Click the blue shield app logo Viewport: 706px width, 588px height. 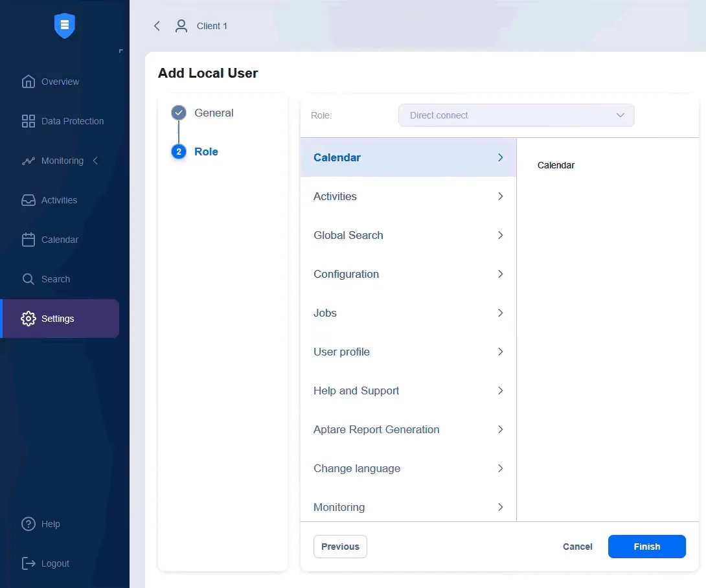(x=64, y=25)
